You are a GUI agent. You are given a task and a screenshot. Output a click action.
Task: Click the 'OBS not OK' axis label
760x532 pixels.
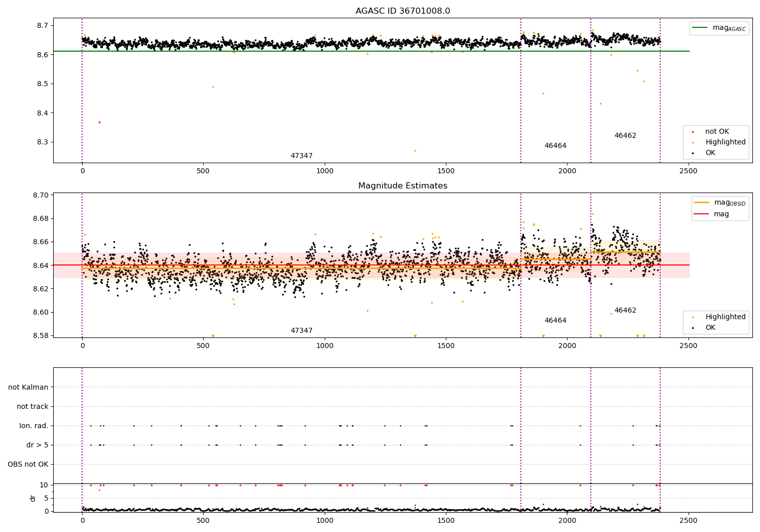28,465
